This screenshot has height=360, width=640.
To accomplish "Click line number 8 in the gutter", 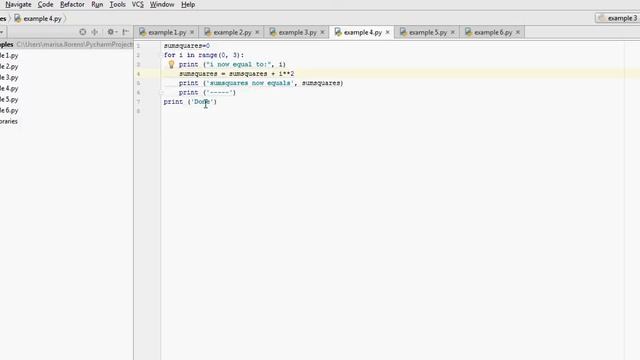I will point(138,111).
